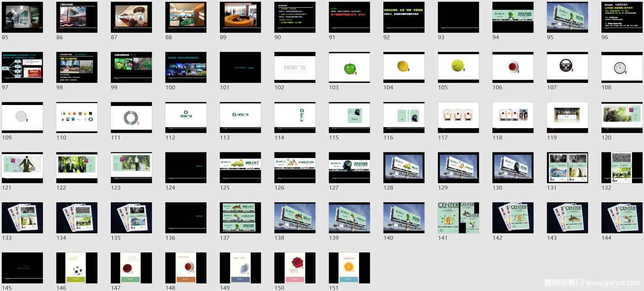Click the three stacked banners slide 137

click(240, 218)
